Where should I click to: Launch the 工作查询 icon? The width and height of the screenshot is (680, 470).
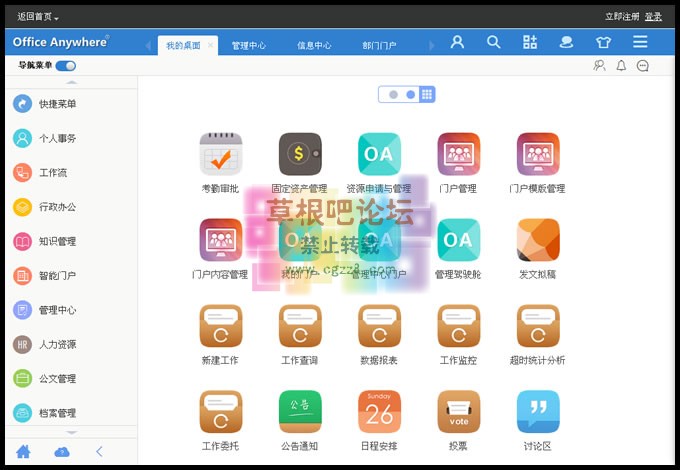click(300, 326)
